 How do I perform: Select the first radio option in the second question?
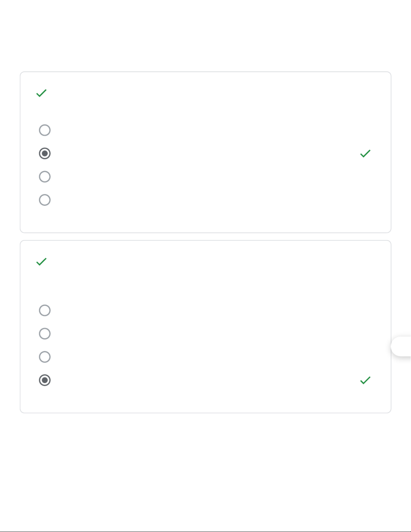pyautogui.click(x=45, y=310)
